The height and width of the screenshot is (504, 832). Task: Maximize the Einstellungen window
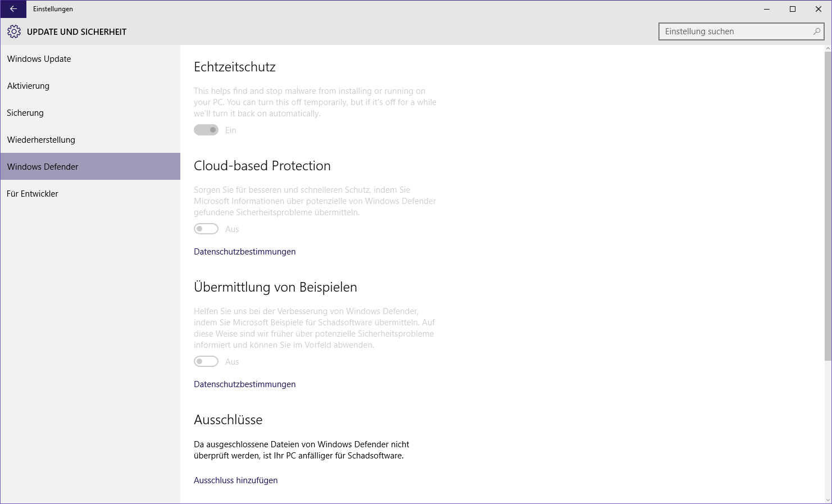pyautogui.click(x=793, y=9)
